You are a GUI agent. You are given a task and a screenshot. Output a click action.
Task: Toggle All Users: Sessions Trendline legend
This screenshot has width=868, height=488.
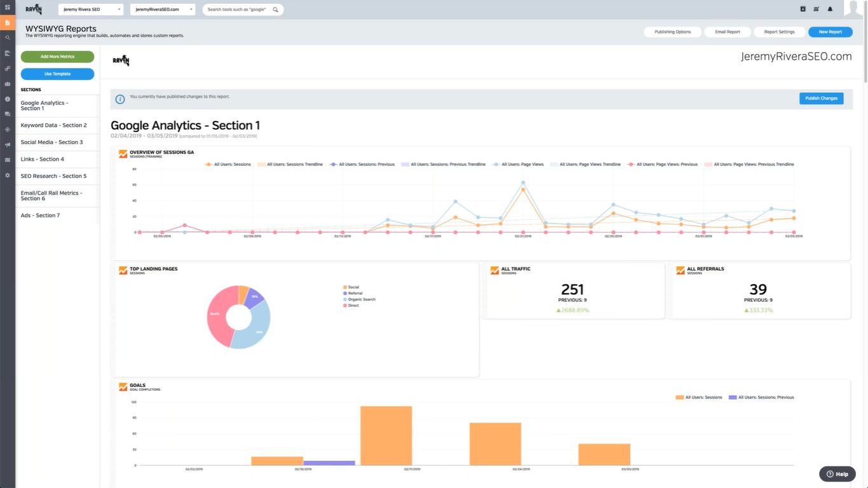point(289,164)
